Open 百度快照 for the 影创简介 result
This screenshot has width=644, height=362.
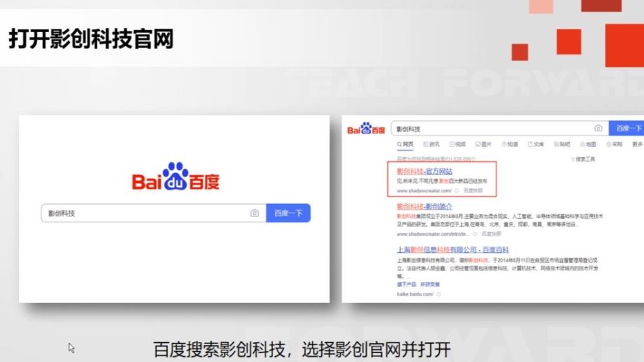click(x=491, y=234)
